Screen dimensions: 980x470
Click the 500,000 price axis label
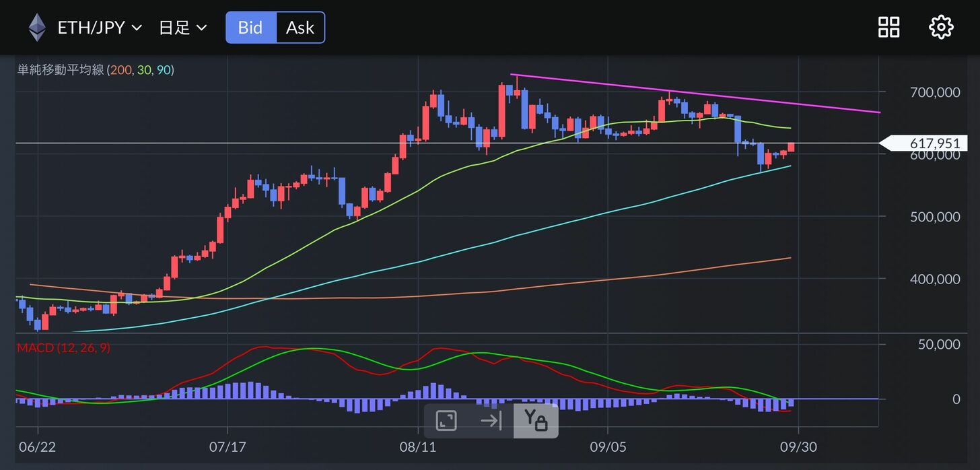(934, 217)
